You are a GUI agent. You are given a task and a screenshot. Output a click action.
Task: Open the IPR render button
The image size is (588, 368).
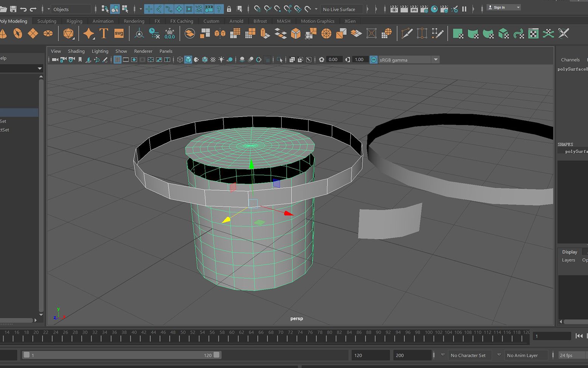414,9
